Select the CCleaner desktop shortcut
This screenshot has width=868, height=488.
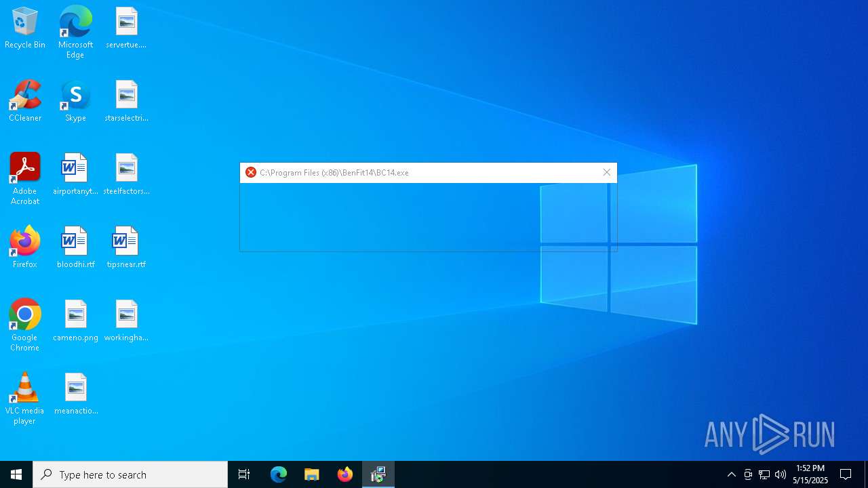[25, 102]
